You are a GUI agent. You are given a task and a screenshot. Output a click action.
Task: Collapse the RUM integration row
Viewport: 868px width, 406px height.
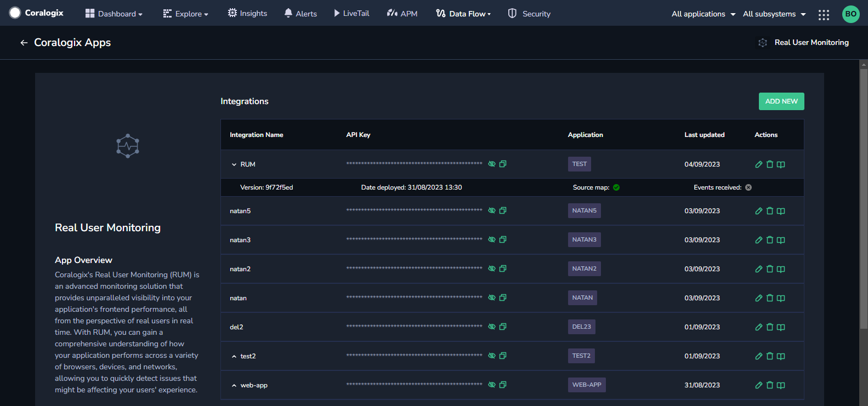pos(234,164)
